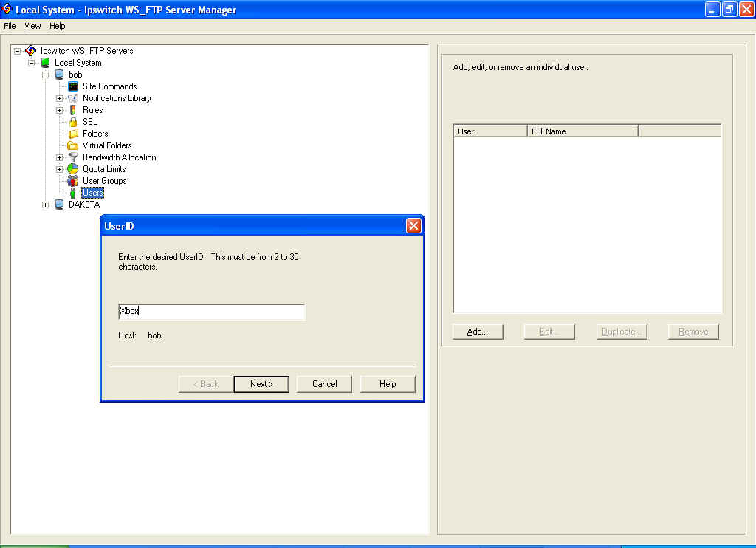The height and width of the screenshot is (548, 756).
Task: Select Quota Limits label in tree
Action: [x=104, y=169]
